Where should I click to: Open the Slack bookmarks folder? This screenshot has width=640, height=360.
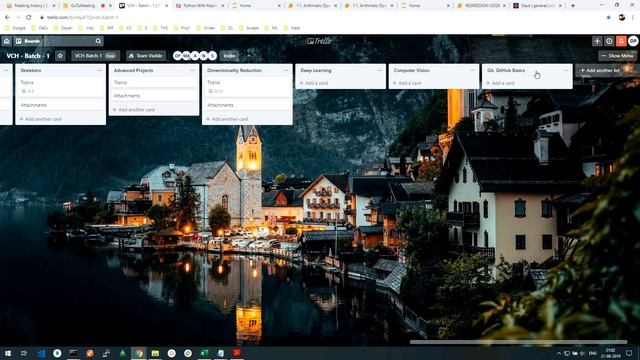(292, 28)
